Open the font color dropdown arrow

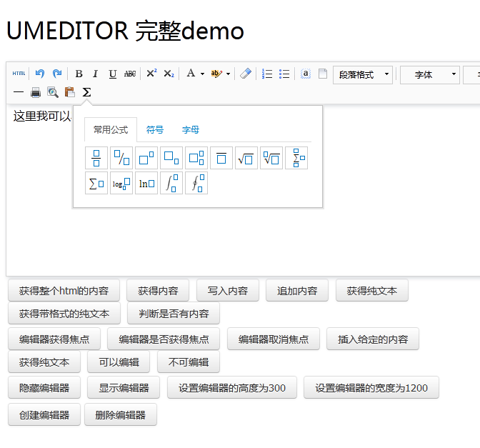(x=202, y=74)
